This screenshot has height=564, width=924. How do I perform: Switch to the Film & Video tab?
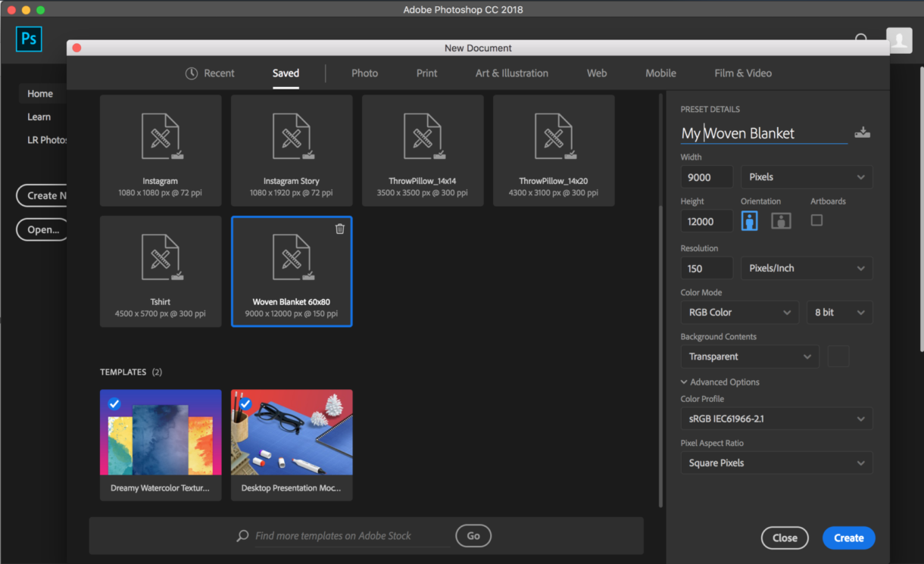[x=743, y=73]
